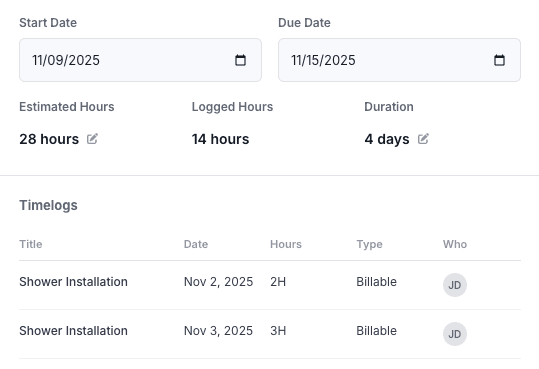Screen dimensions: 539x369
Task: Select the Nov 2 Shower Installation timelog
Action: tap(270, 285)
